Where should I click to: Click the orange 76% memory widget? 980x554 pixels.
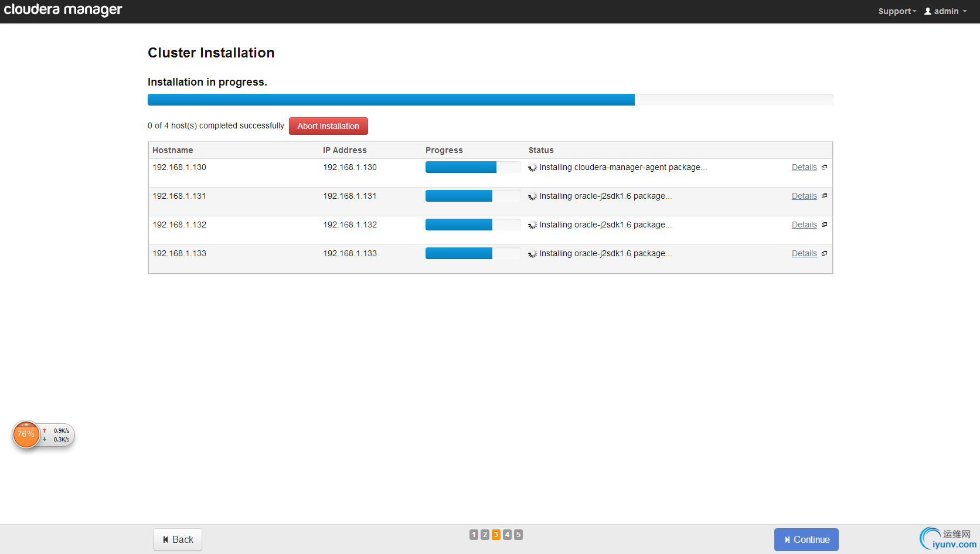click(26, 434)
